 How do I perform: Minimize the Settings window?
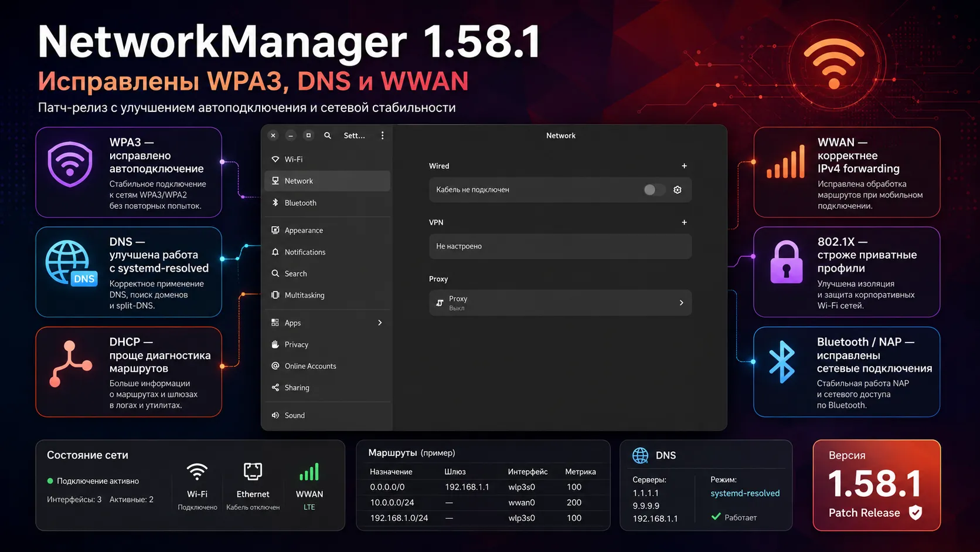(291, 136)
